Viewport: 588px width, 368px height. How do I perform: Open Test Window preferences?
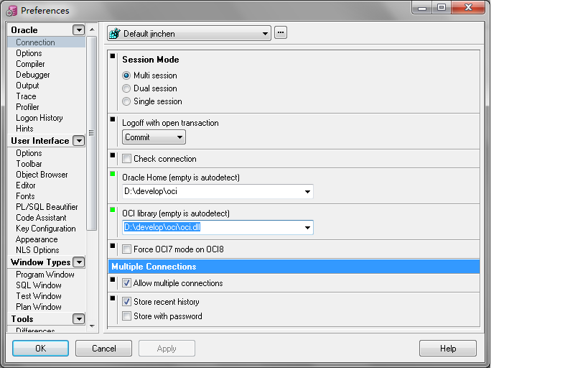[x=39, y=296]
